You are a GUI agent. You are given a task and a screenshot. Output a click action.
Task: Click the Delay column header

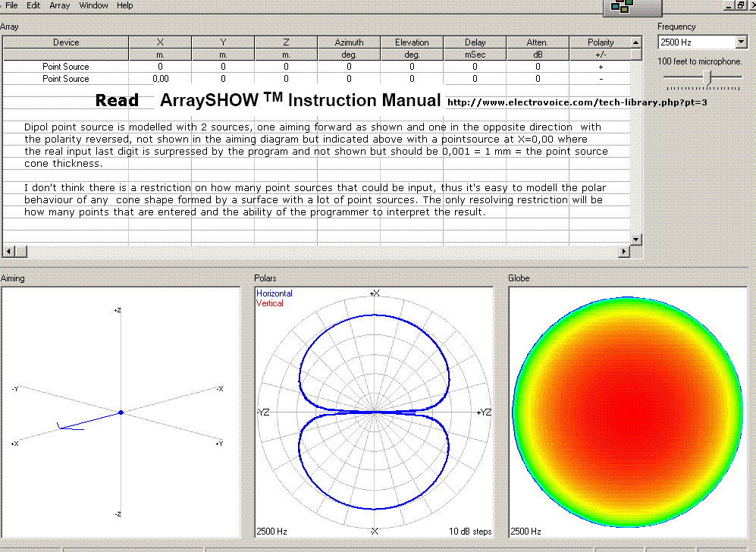tap(475, 42)
